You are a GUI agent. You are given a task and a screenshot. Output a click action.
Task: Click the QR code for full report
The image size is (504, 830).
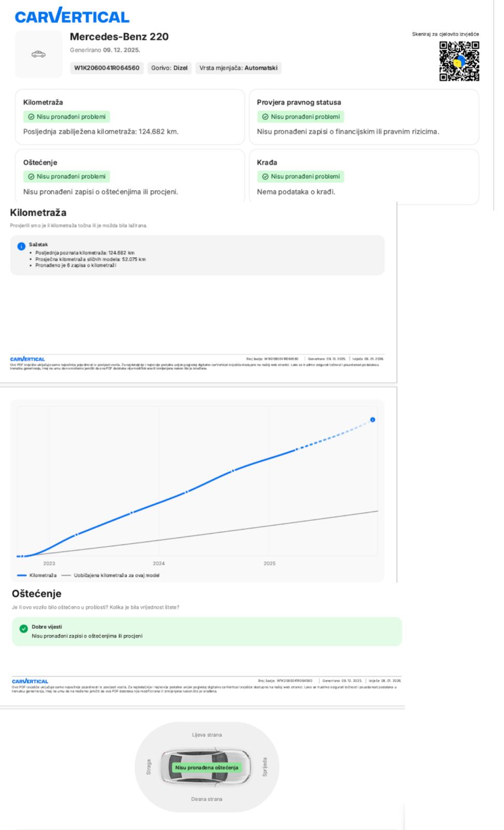[x=459, y=61]
